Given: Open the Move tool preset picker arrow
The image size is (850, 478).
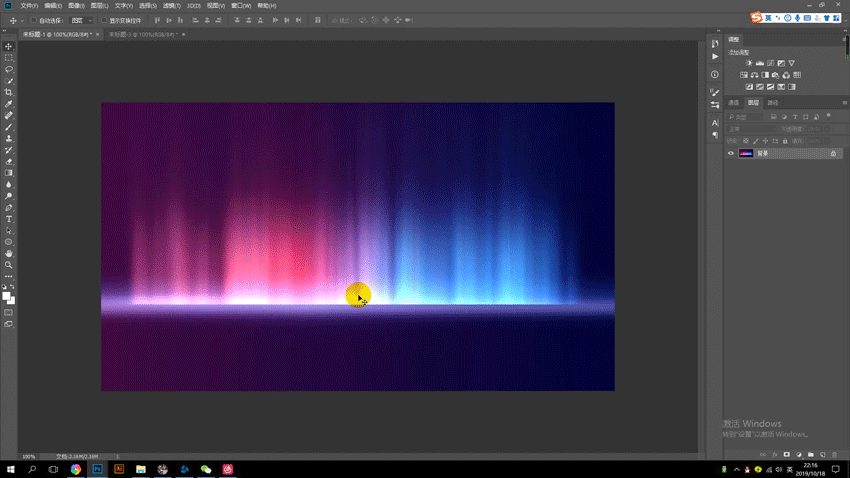Looking at the screenshot, I should 22,21.
